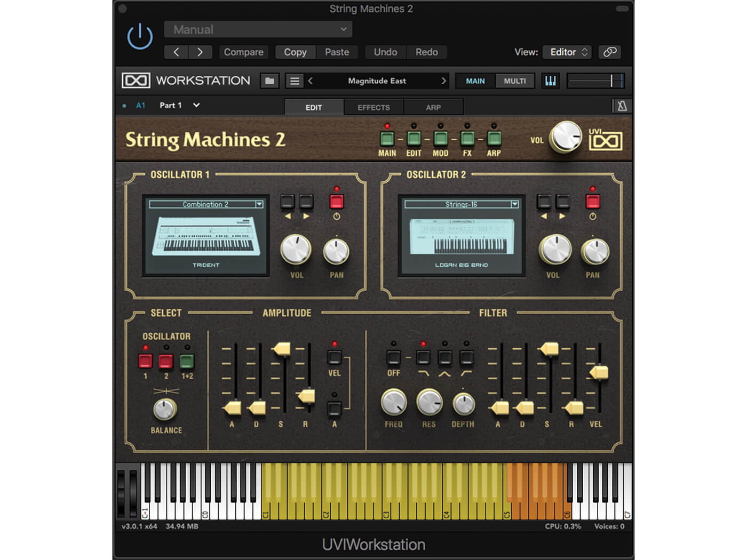Select next Oscillator 2 sound arrow button
Viewport: 747px width, 560px height.
(563, 202)
